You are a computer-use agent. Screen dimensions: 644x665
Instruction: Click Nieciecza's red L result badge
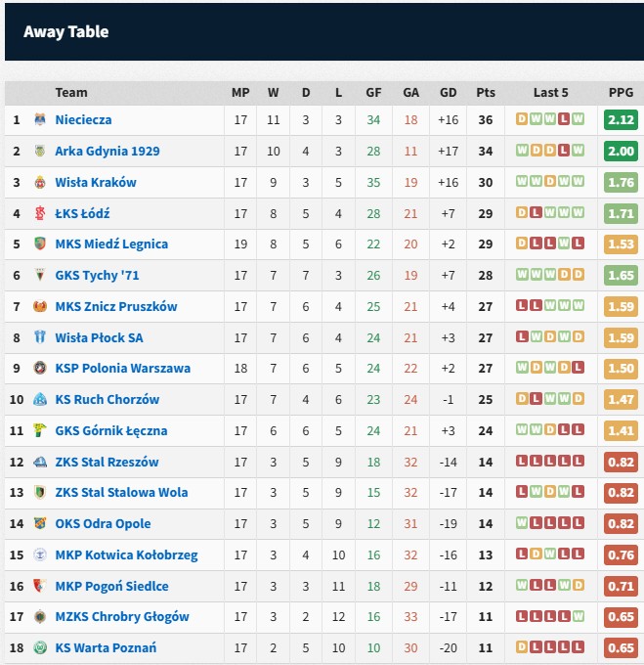pyautogui.click(x=564, y=118)
